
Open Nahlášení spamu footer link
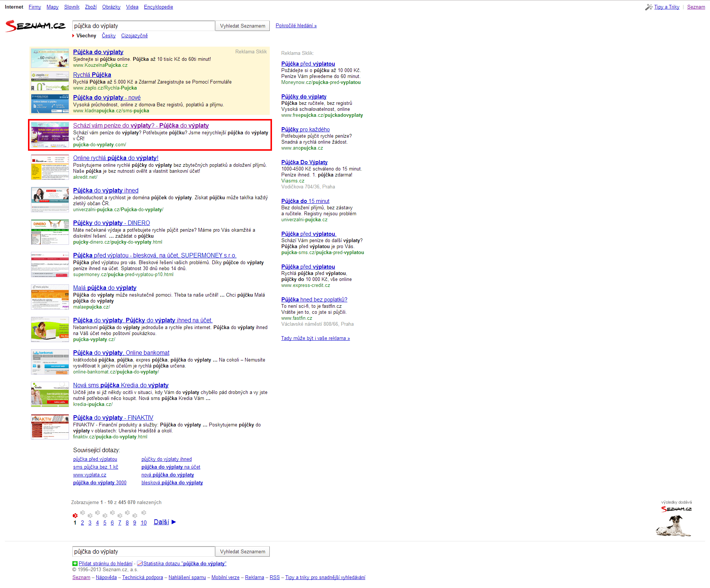pyautogui.click(x=187, y=578)
